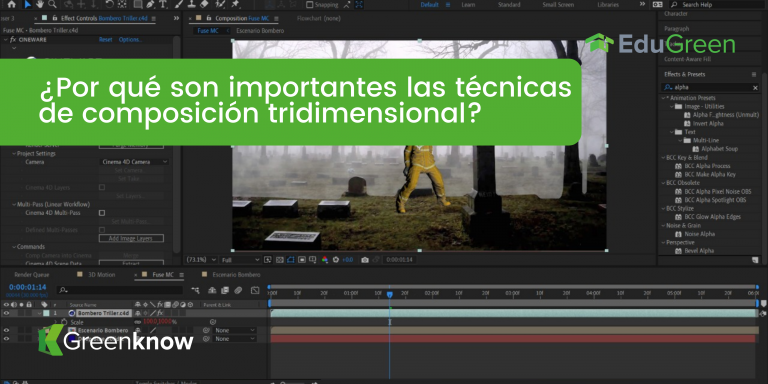Select the Rectangle shape tool

[x=138, y=4]
